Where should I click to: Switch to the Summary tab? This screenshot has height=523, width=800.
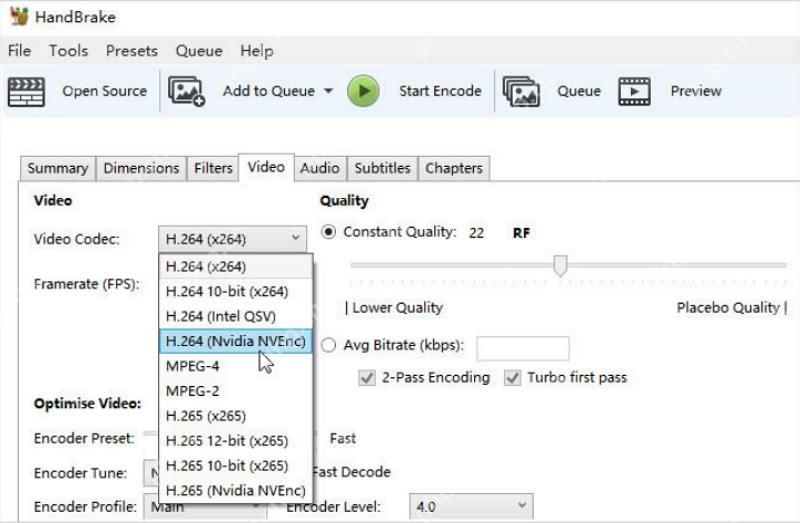pos(58,168)
